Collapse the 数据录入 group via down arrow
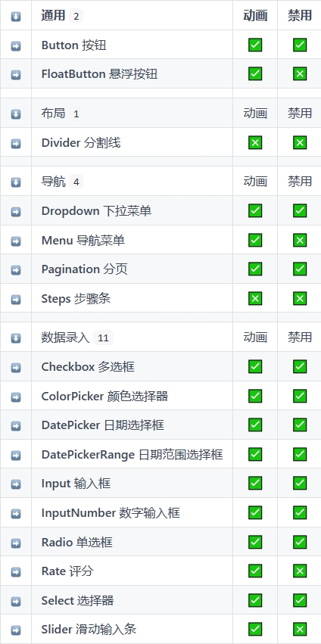321x644 pixels. pyautogui.click(x=16, y=338)
